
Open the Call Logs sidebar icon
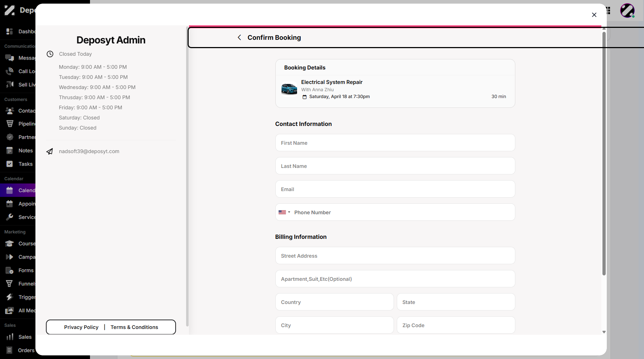click(x=10, y=71)
